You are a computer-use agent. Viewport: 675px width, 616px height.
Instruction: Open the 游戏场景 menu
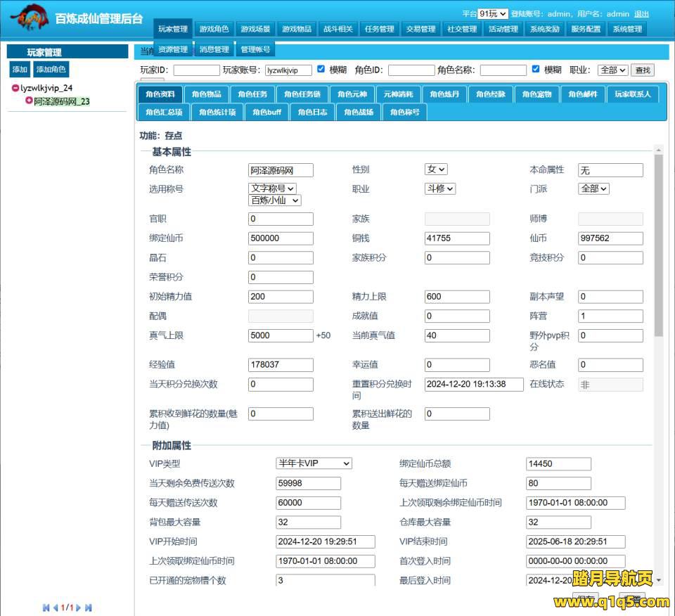click(x=255, y=29)
